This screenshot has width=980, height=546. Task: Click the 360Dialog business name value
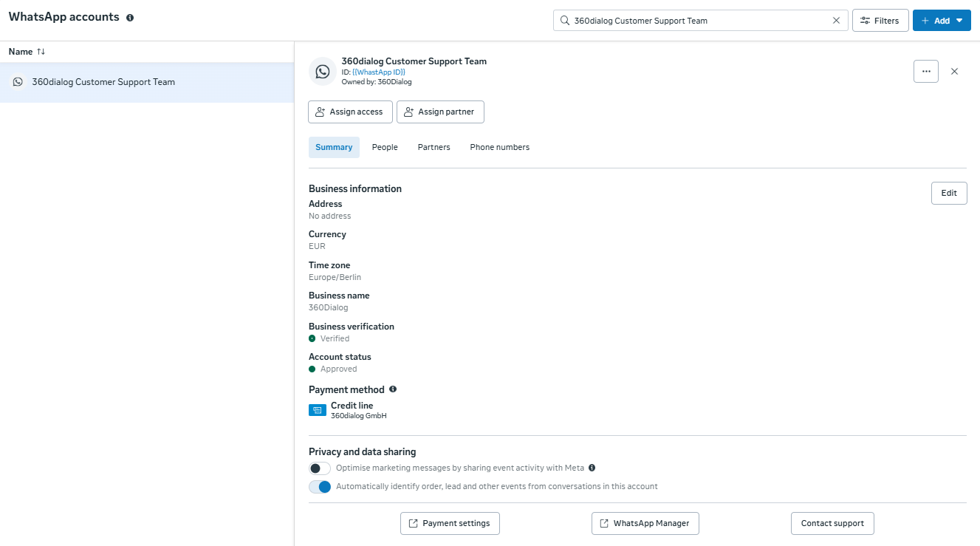pos(328,307)
